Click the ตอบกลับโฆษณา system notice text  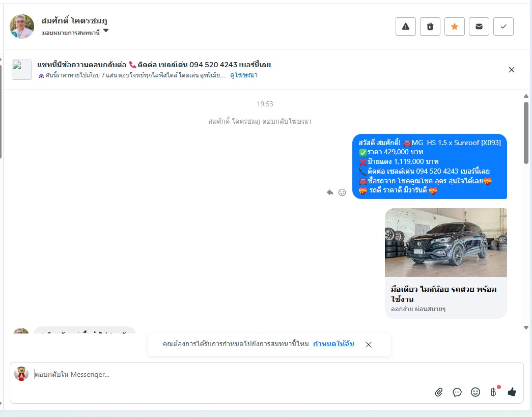[260, 122]
